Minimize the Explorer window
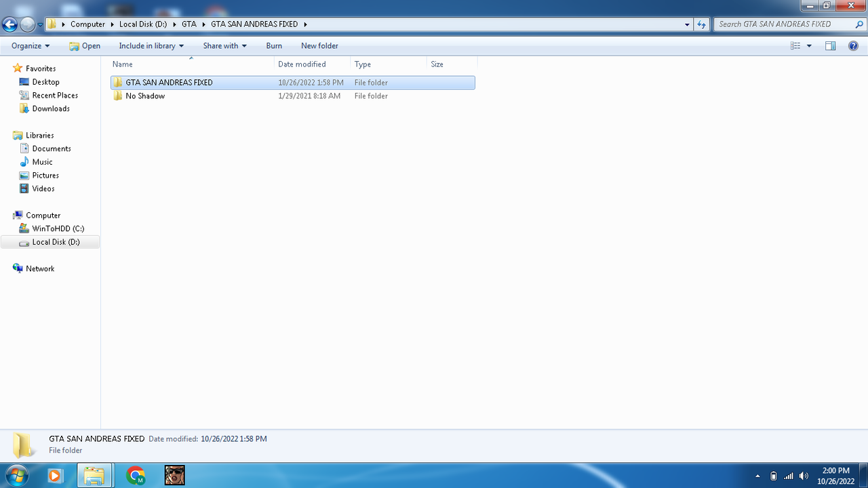The height and width of the screenshot is (488, 868). tap(810, 5)
